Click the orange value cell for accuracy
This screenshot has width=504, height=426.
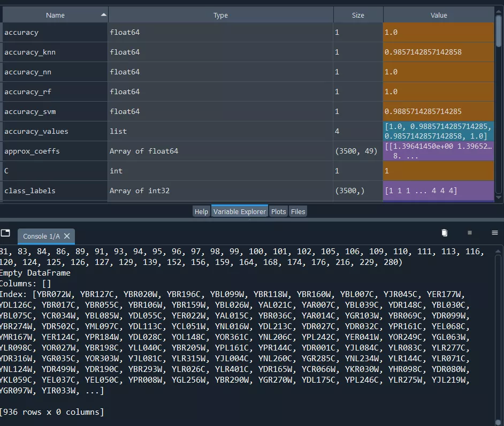[439, 32]
